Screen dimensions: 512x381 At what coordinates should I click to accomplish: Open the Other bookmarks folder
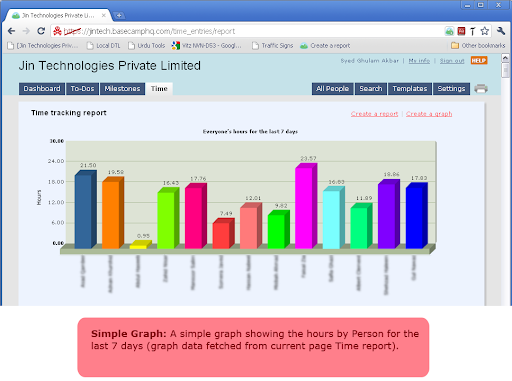pyautogui.click(x=478, y=46)
